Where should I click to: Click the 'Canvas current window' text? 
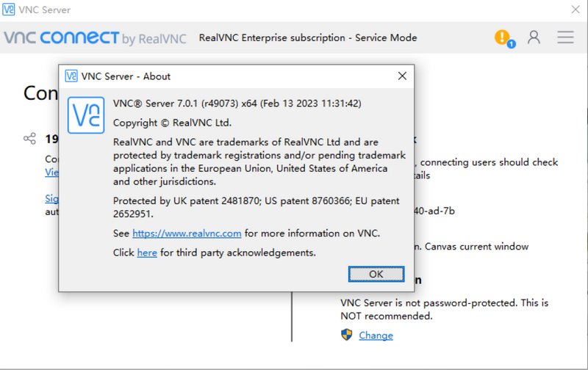pyautogui.click(x=476, y=247)
